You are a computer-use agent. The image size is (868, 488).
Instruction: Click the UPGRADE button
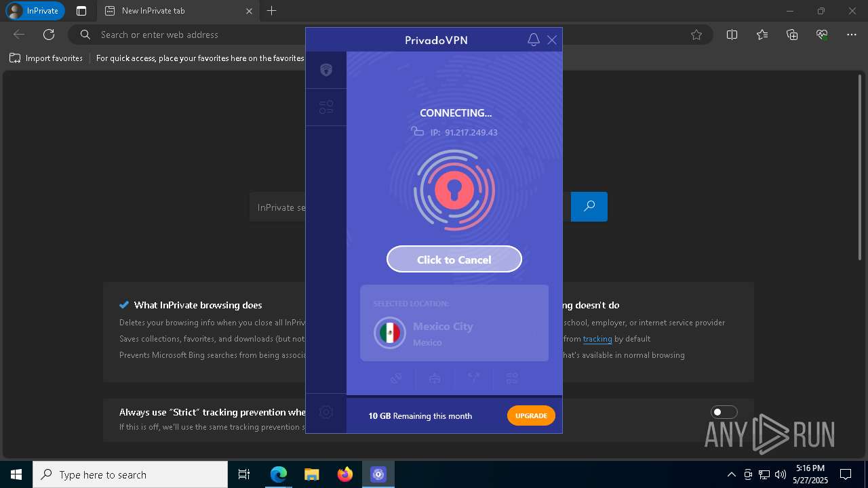coord(531,415)
